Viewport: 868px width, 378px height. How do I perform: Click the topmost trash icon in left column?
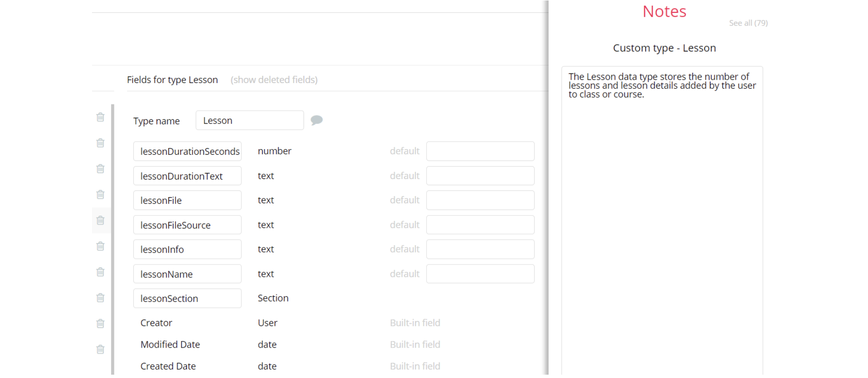point(100,117)
